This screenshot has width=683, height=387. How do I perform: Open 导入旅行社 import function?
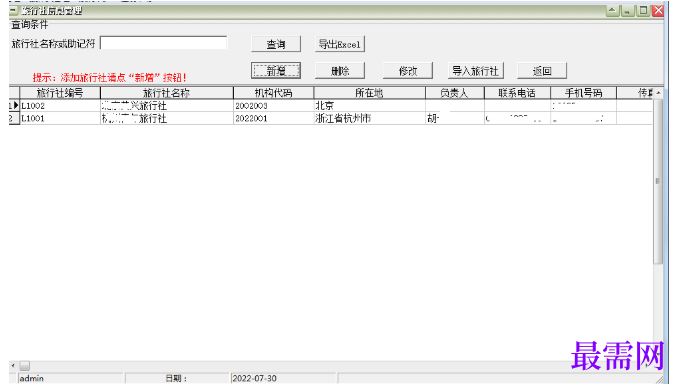tap(476, 71)
